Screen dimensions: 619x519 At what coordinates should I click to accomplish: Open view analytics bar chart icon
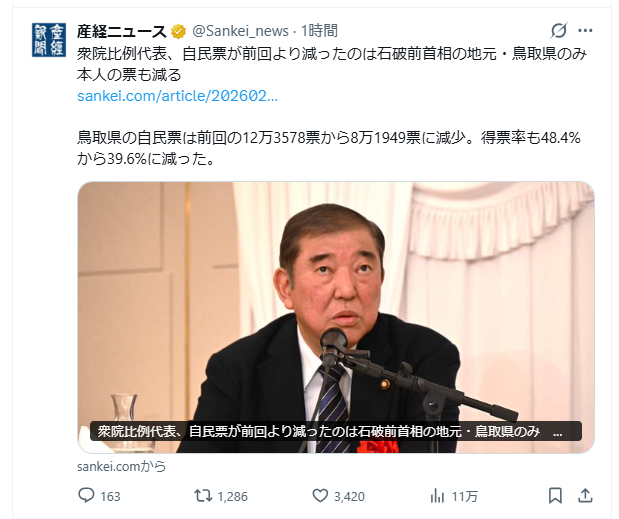(x=437, y=496)
